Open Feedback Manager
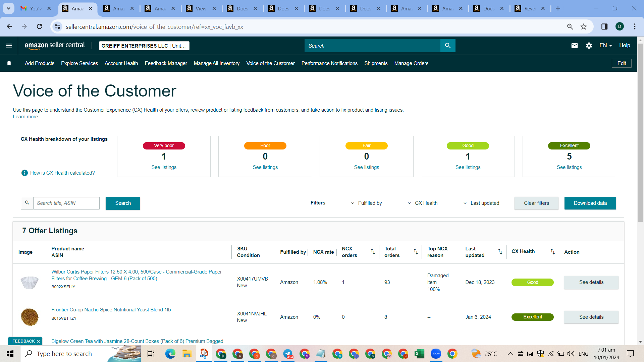Image resolution: width=644 pixels, height=362 pixels. (x=166, y=63)
